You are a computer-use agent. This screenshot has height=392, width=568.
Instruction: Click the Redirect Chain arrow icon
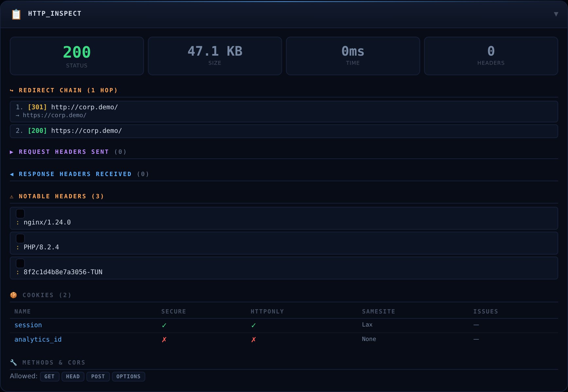(12, 90)
